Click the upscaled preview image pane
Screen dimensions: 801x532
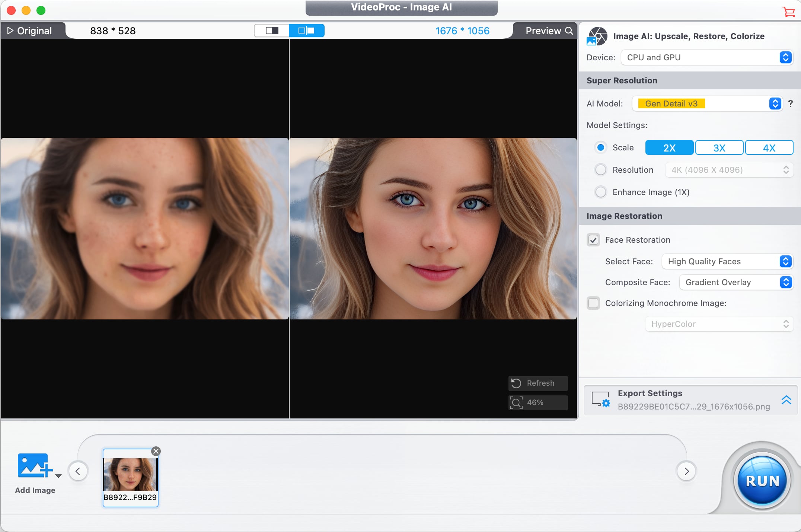[x=433, y=229]
